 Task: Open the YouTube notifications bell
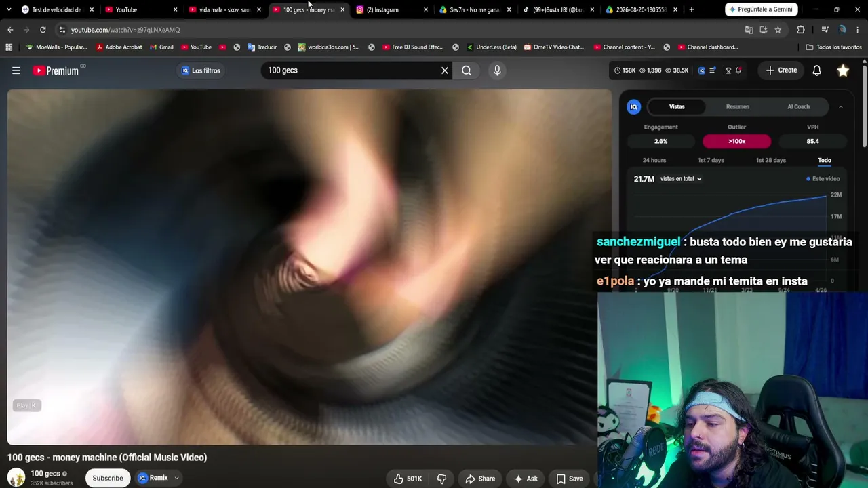tap(817, 70)
